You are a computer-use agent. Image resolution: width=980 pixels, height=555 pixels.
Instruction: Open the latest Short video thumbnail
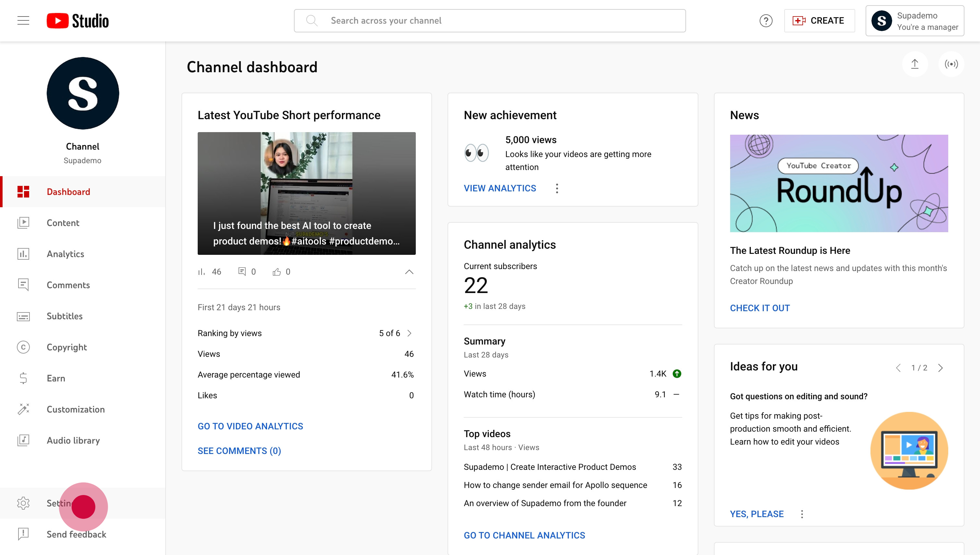tap(306, 193)
